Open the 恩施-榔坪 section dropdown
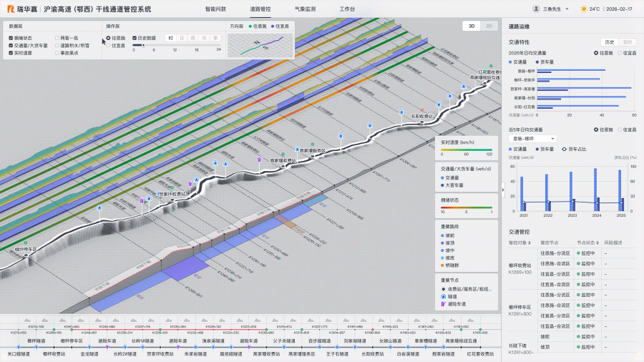Screen dimensions: 644x362 pyautogui.click(x=532, y=139)
